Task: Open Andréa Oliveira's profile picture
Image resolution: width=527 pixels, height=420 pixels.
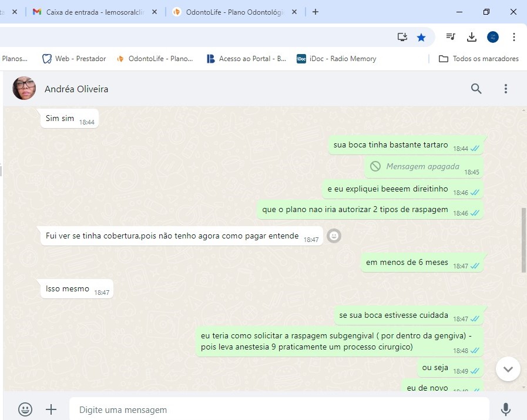Action: 24,88
